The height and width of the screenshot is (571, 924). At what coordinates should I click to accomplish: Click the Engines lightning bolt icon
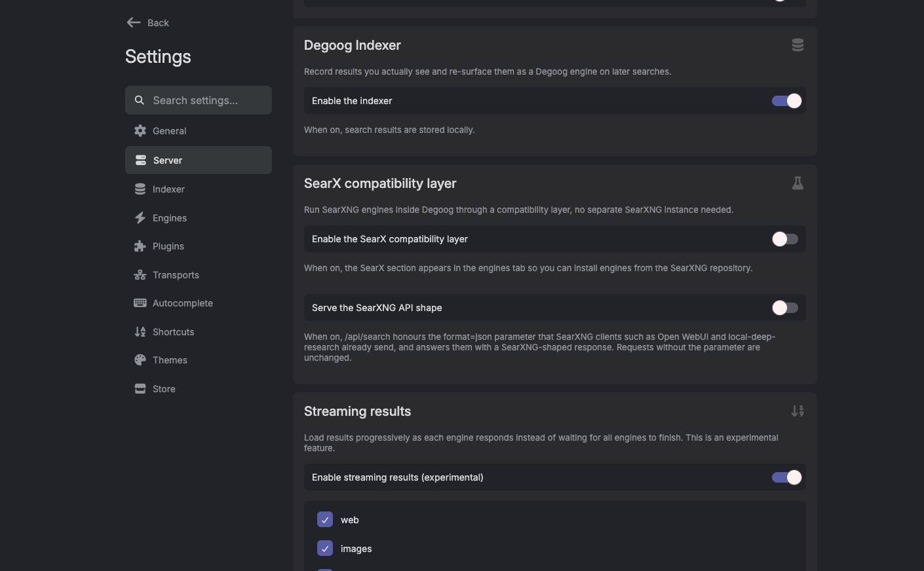(x=140, y=218)
